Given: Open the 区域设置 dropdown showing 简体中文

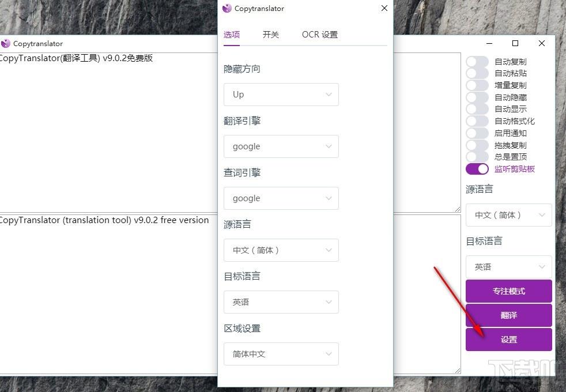Looking at the screenshot, I should [281, 354].
